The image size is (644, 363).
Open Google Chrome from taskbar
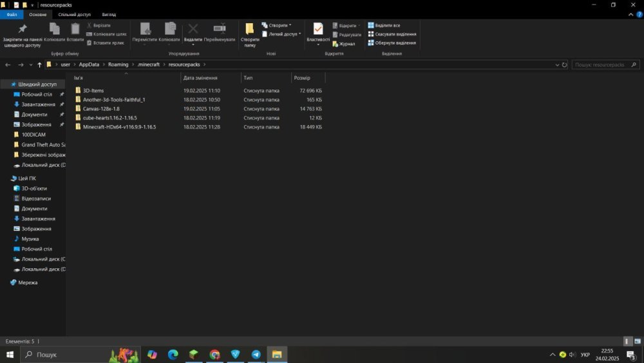pos(214,355)
